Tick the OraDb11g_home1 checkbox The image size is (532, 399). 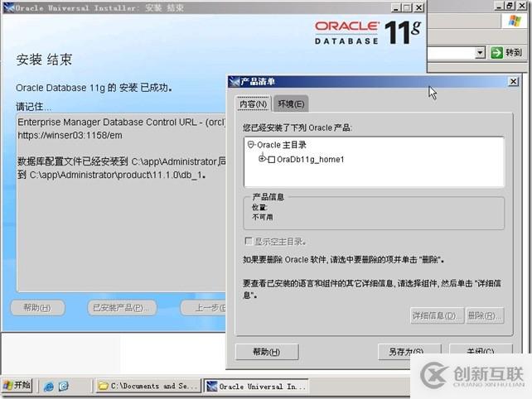tap(272, 160)
